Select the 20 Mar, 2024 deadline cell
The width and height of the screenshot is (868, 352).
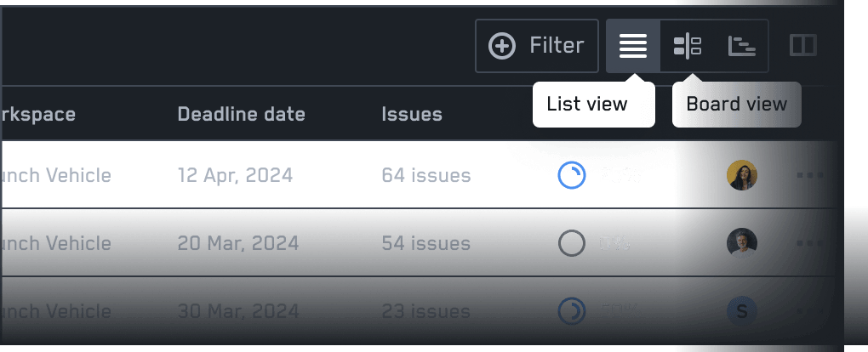pos(238,243)
